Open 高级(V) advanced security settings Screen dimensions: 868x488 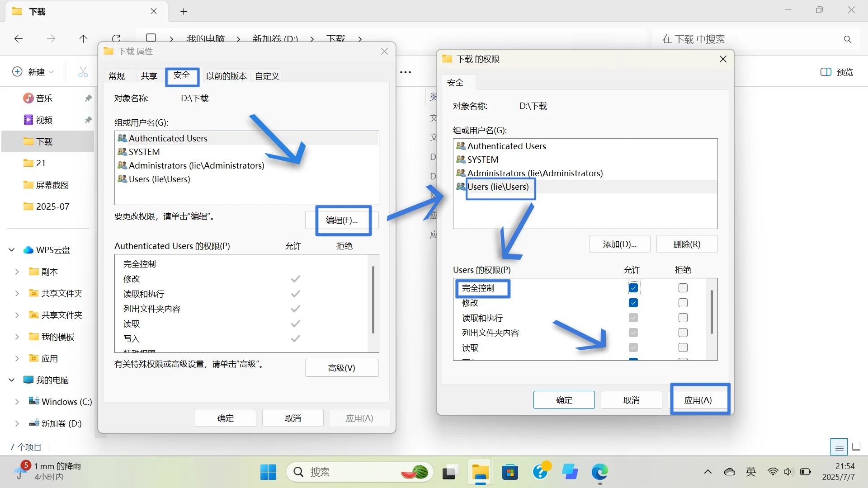pos(342,367)
